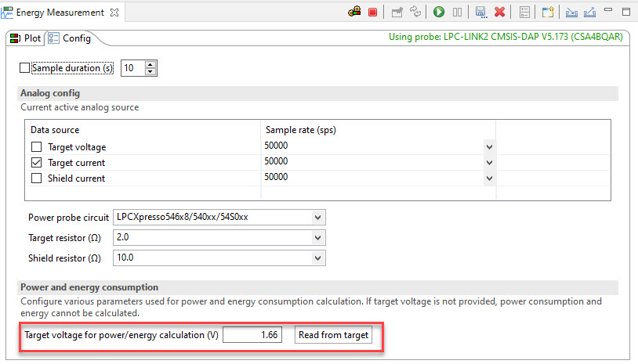This screenshot has width=638, height=364.
Task: Click the target voltage input field
Action: click(252, 335)
